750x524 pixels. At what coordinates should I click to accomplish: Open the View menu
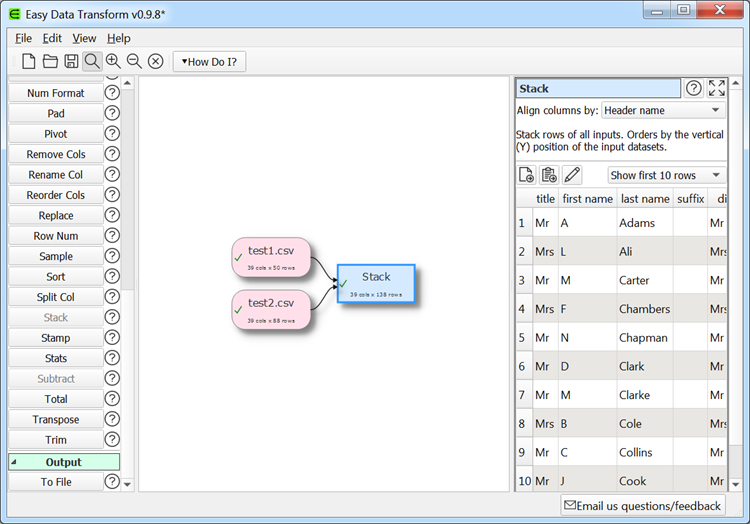pyautogui.click(x=84, y=38)
